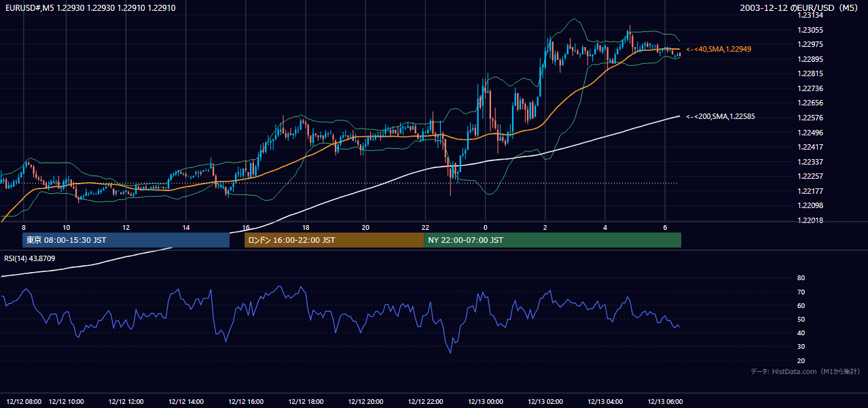Click hour tick 18 under price chart

[x=306, y=227]
